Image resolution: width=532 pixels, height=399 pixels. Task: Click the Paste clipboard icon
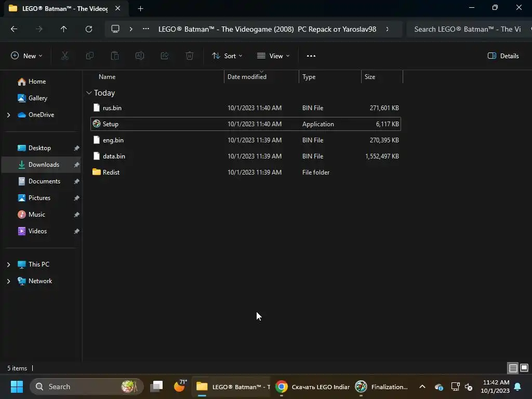click(115, 56)
